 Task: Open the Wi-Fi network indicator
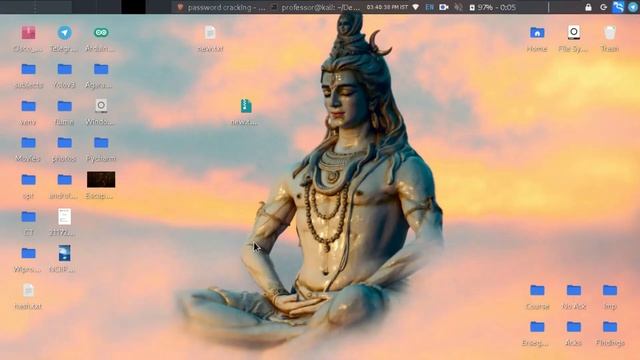(416, 7)
